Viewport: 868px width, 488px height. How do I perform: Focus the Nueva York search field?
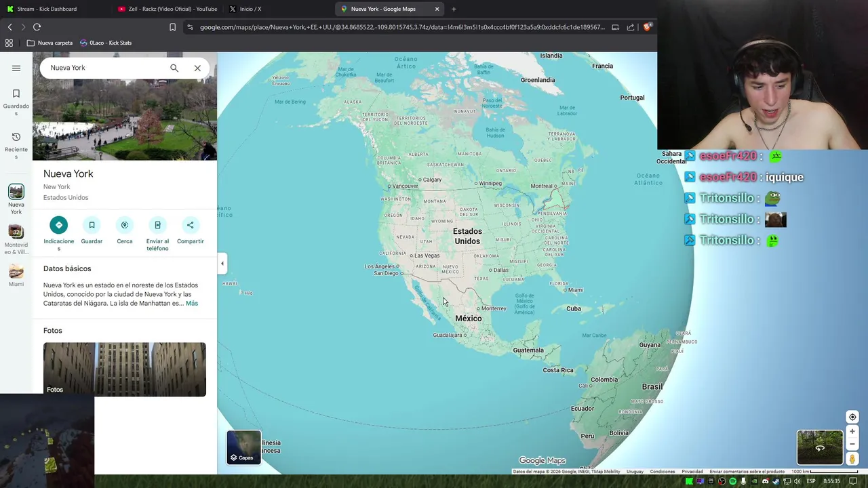pos(105,68)
